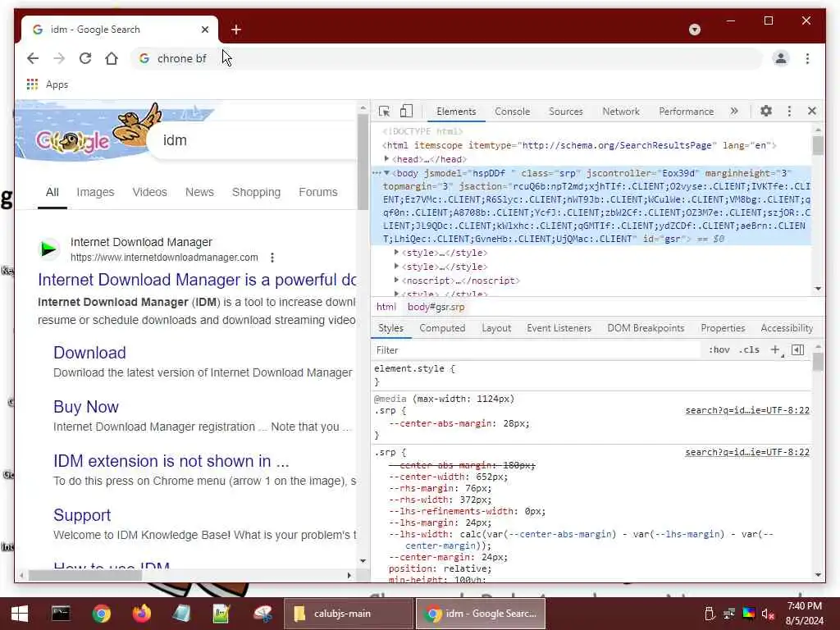Select the html breadcrumb item
The width and height of the screenshot is (840, 630).
click(386, 307)
